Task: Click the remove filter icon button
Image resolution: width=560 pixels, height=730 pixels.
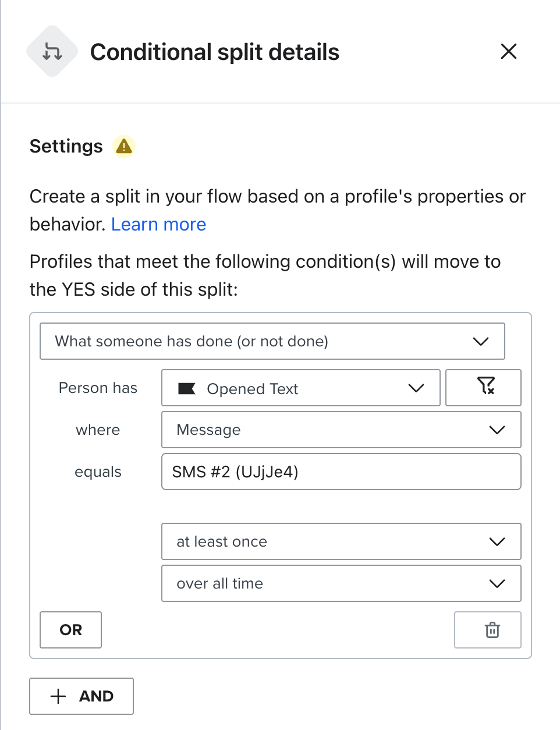Action: (x=483, y=388)
